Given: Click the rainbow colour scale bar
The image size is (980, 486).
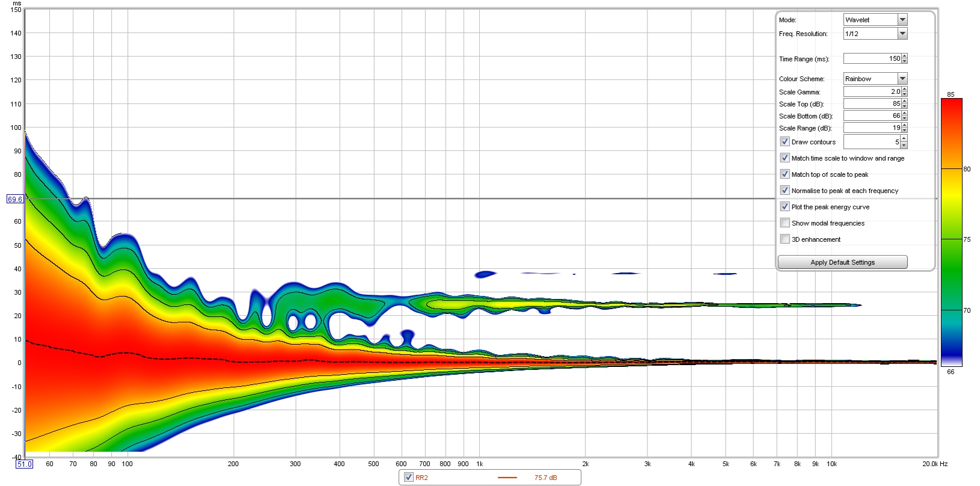Looking at the screenshot, I should click(x=951, y=232).
